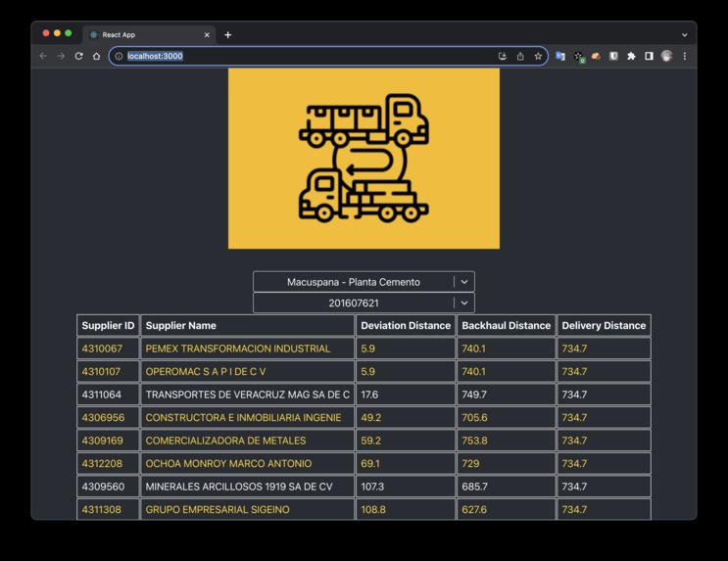Click the install app icon in address bar
The height and width of the screenshot is (561, 728).
point(503,56)
